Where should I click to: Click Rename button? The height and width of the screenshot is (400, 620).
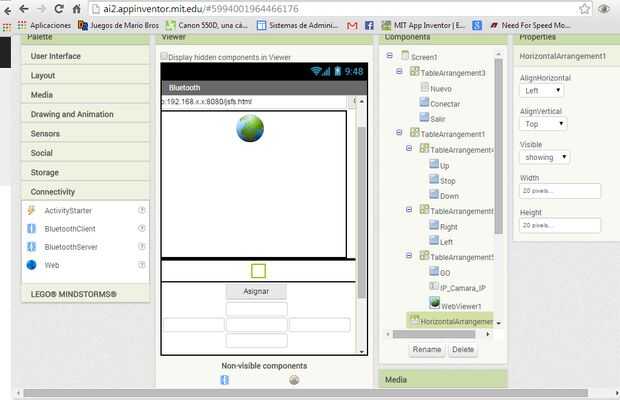(x=427, y=349)
